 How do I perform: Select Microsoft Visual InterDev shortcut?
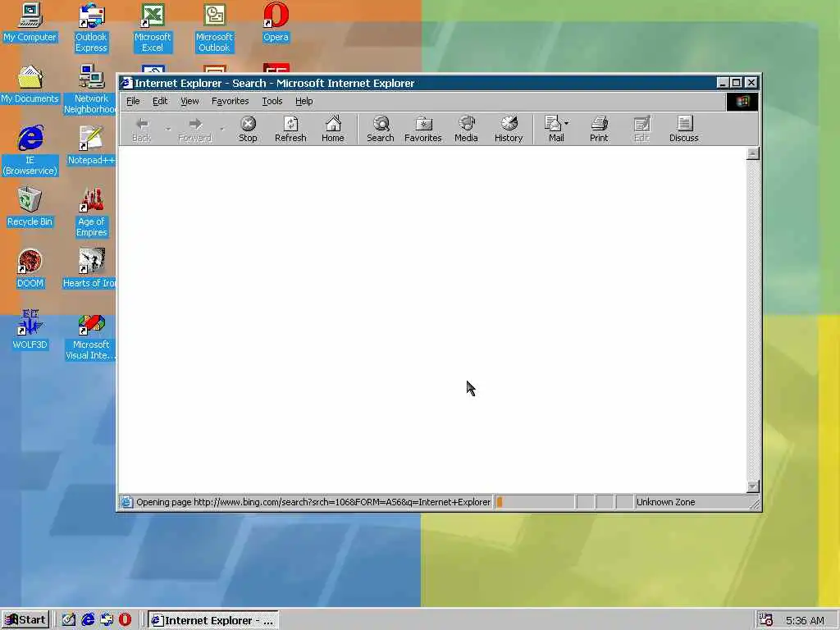(91, 336)
